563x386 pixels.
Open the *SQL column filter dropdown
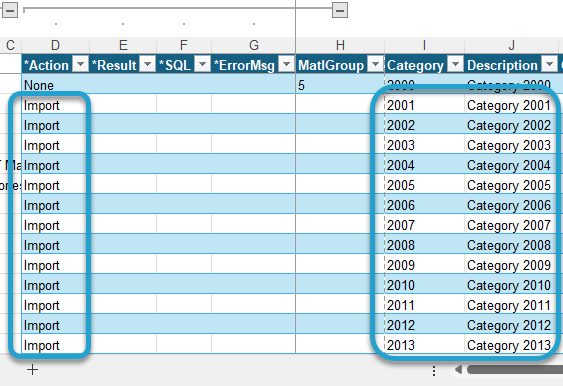(x=203, y=65)
